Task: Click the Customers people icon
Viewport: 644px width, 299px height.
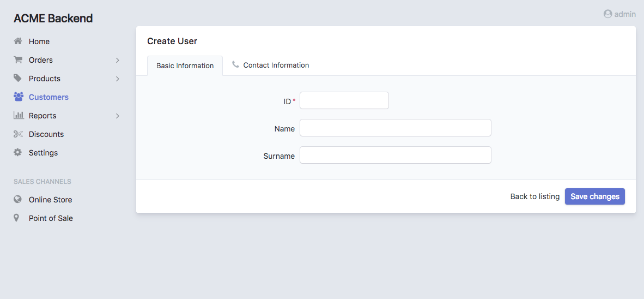Action: coord(18,97)
